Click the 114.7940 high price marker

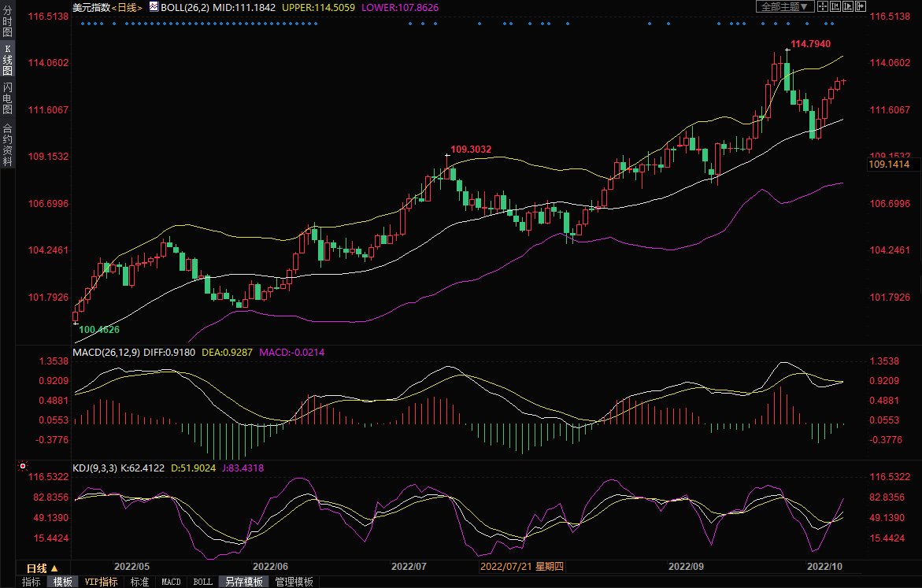[810, 44]
